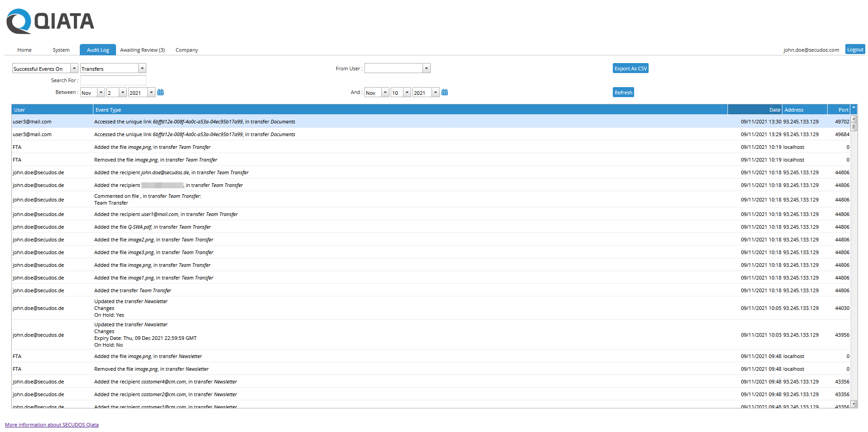The image size is (868, 432).
Task: Switch to the Company tab
Action: (186, 50)
